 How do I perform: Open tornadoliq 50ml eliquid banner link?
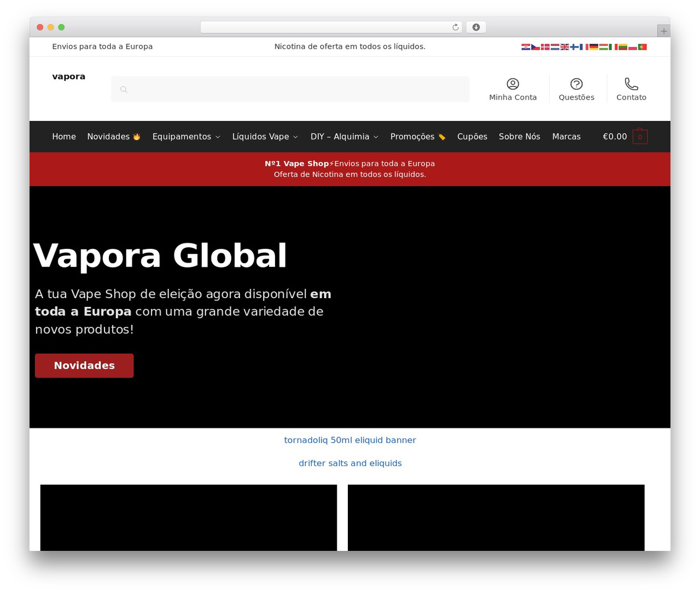coord(350,440)
